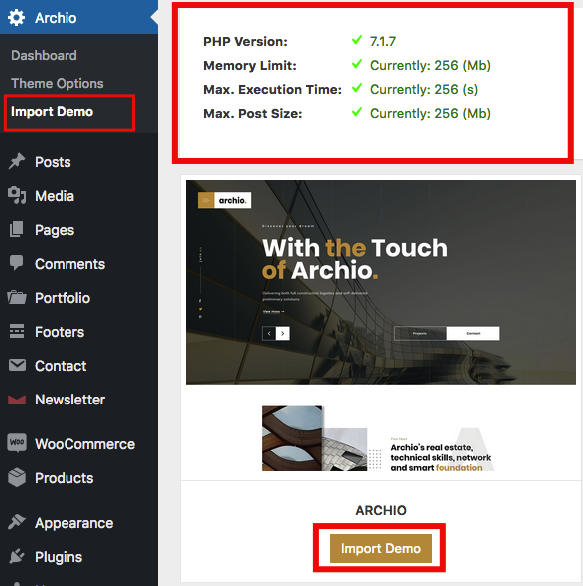Screen dimensions: 583x586
Task: Open the Archio menu
Action: click(x=79, y=17)
